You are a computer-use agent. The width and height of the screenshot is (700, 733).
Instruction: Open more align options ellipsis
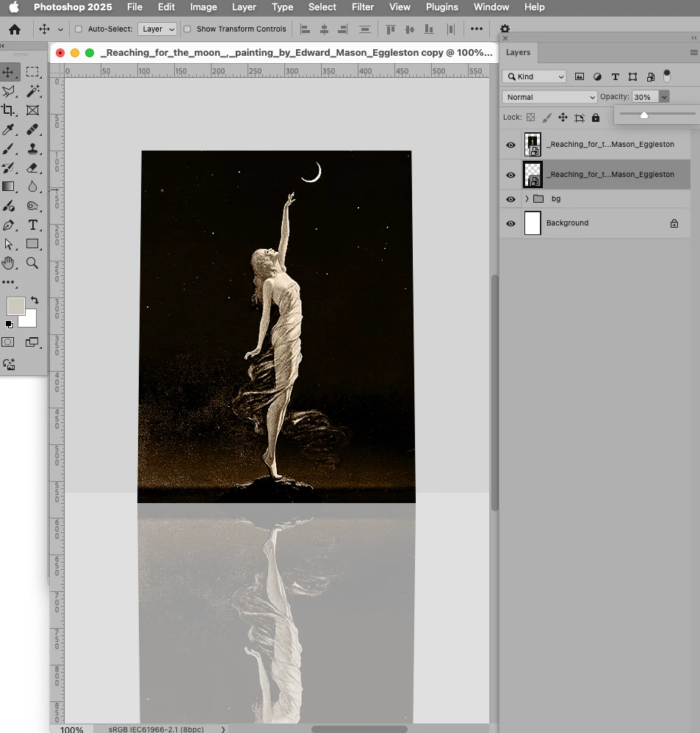pos(477,29)
